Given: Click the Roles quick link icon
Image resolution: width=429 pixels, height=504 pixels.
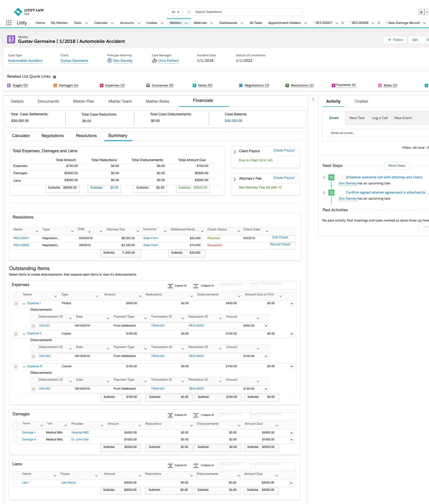Looking at the screenshot, I should pyautogui.click(x=380, y=85).
